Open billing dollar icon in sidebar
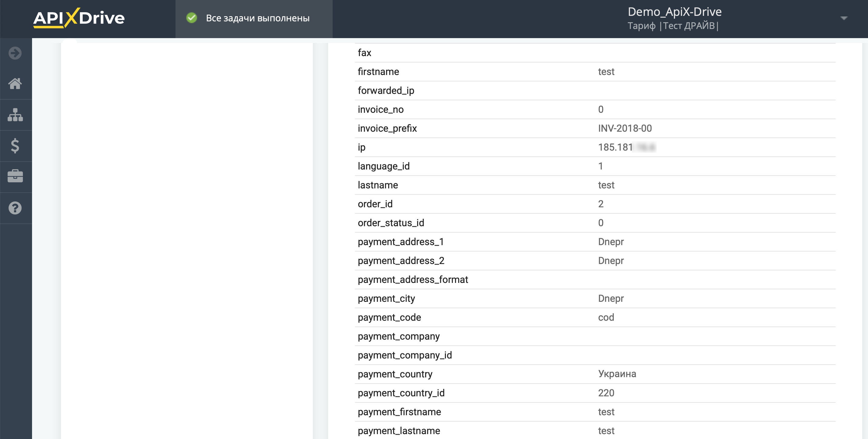 [x=15, y=146]
